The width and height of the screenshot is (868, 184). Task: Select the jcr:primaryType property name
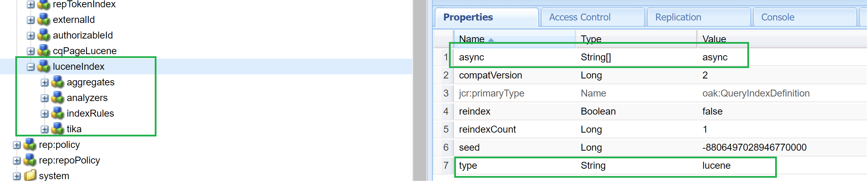pos(491,93)
